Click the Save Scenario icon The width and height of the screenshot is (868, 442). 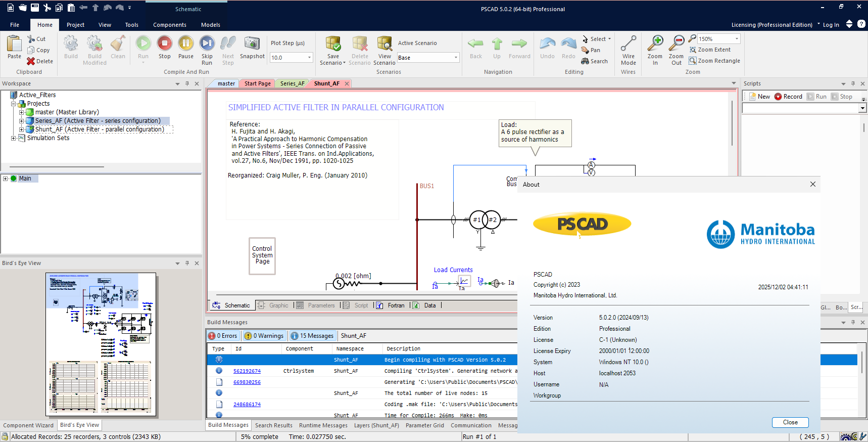click(333, 43)
